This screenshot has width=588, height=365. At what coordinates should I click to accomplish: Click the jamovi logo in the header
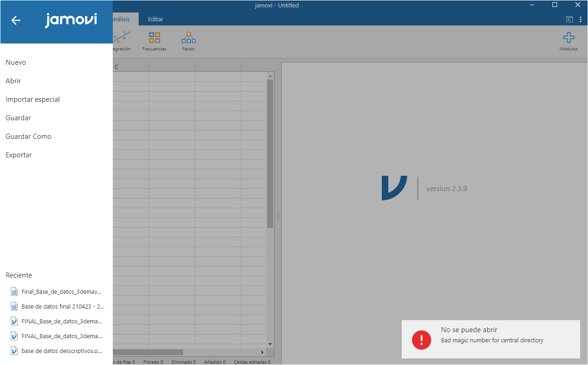[71, 20]
